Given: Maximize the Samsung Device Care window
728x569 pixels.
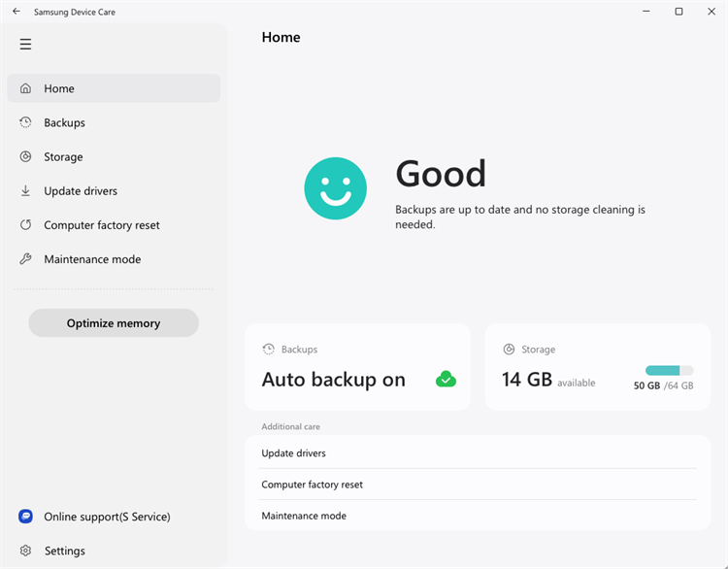Looking at the screenshot, I should point(678,11).
